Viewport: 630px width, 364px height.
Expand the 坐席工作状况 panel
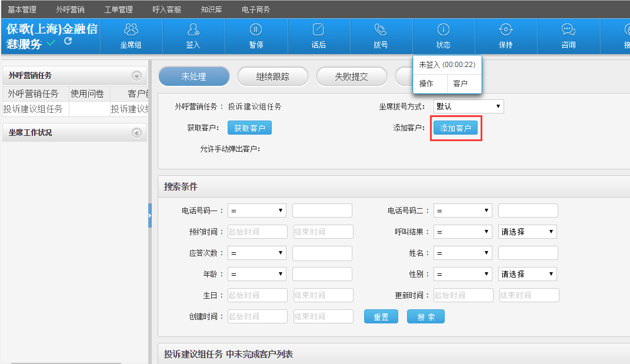pos(136,133)
